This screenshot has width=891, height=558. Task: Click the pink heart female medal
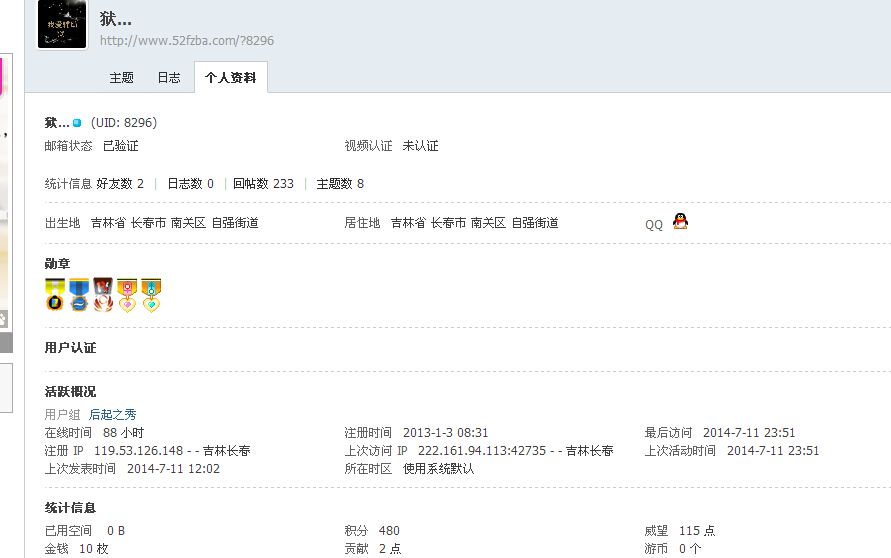pos(127,295)
